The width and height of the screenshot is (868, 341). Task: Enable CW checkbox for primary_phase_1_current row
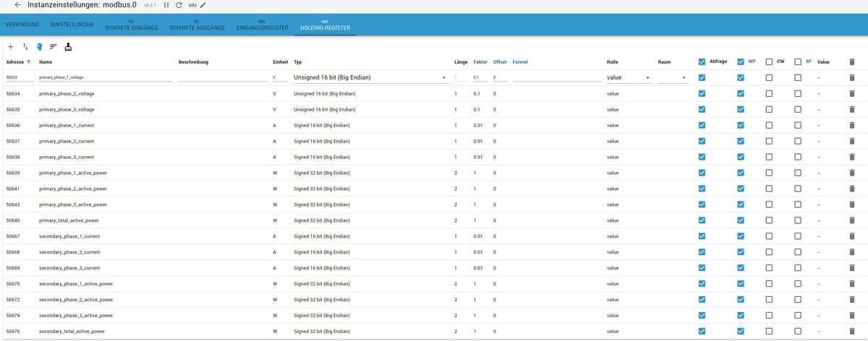769,125
